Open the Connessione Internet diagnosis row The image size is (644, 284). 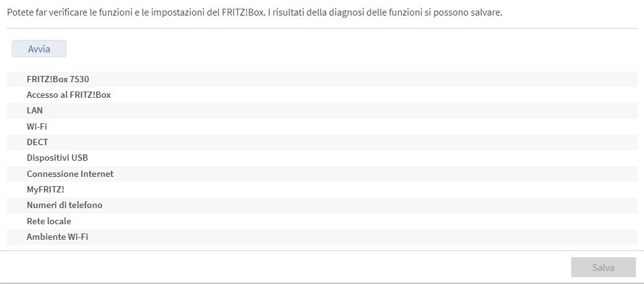tap(70, 174)
